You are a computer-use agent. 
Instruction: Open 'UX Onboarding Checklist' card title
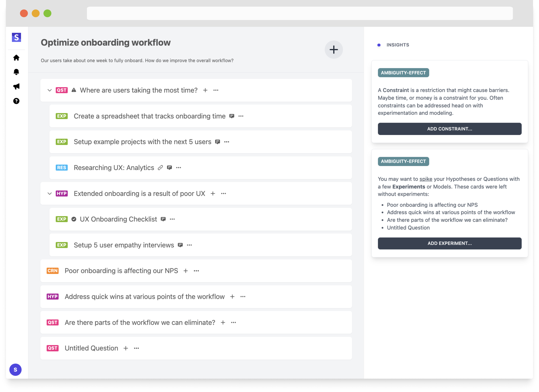(118, 219)
